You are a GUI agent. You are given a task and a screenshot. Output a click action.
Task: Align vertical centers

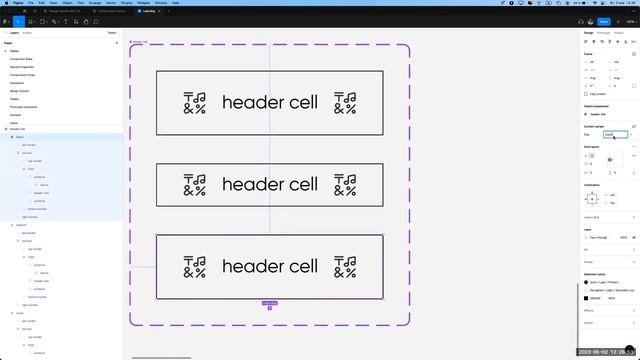(x=618, y=42)
